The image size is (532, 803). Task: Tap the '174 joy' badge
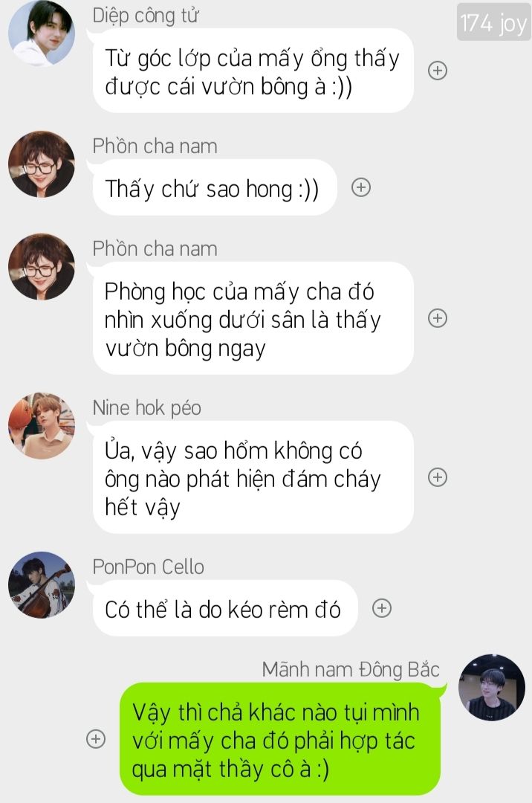[493, 22]
